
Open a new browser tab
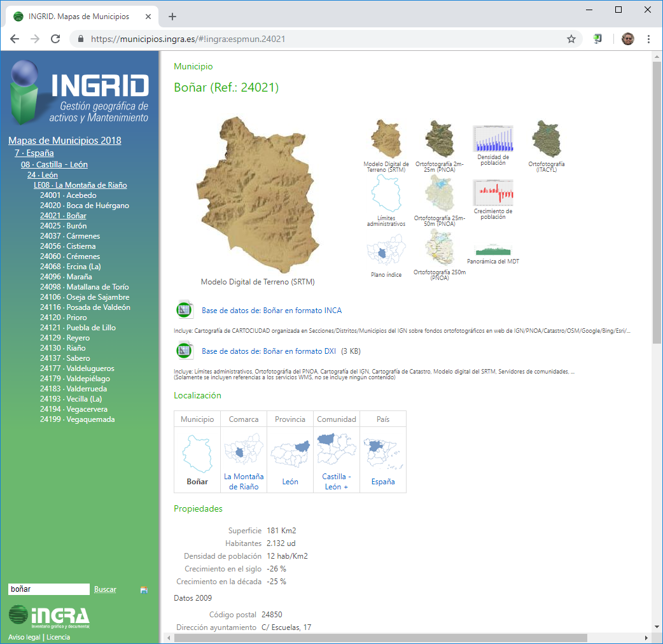(172, 17)
